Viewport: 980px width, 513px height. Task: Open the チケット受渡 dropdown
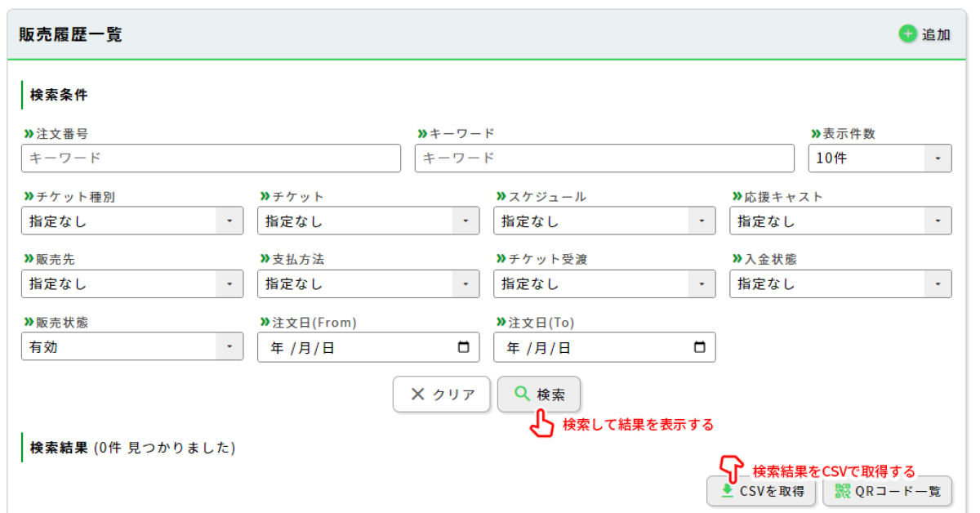pos(604,284)
